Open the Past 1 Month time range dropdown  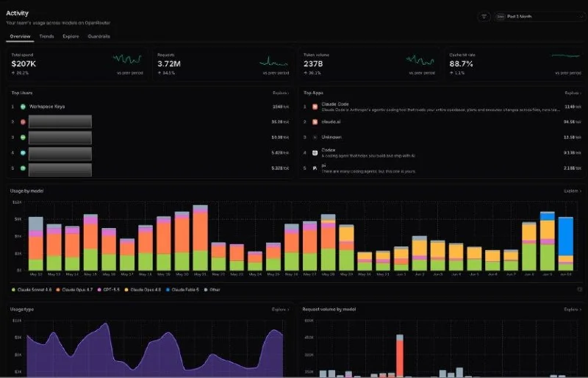(x=539, y=16)
